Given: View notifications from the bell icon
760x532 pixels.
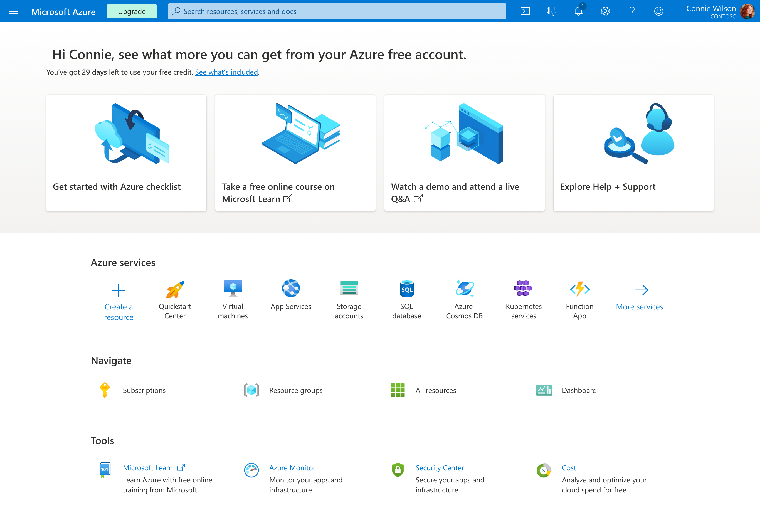Looking at the screenshot, I should tap(578, 11).
